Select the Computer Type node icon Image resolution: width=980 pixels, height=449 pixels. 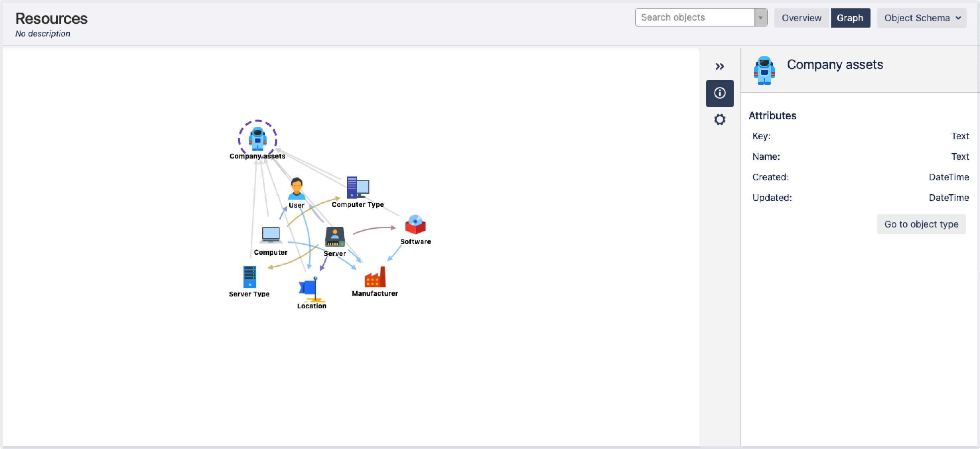358,187
